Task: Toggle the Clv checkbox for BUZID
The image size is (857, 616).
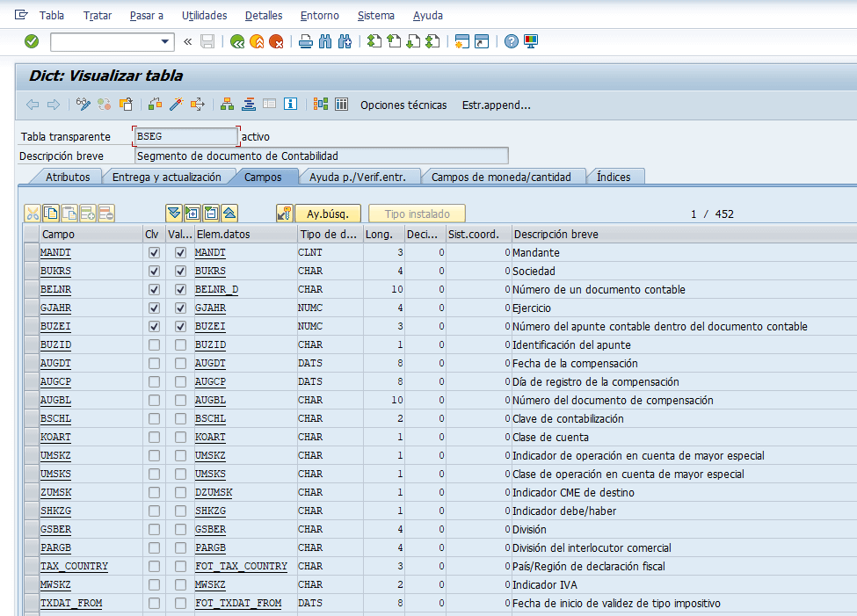Action: 155,345
